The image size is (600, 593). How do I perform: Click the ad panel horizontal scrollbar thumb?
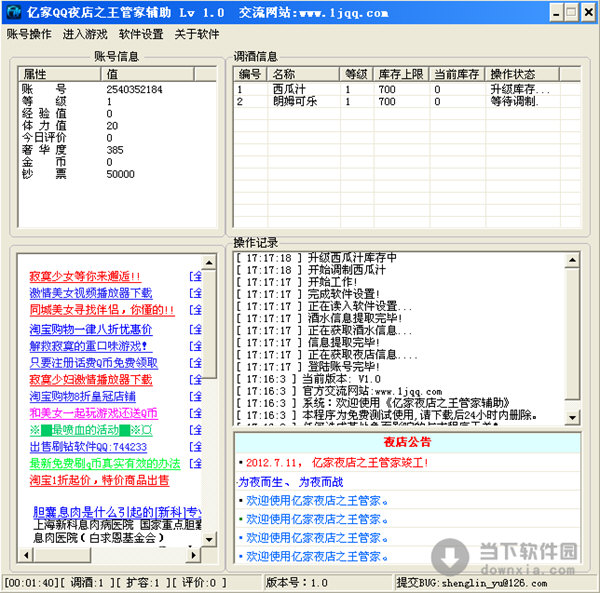(62, 555)
